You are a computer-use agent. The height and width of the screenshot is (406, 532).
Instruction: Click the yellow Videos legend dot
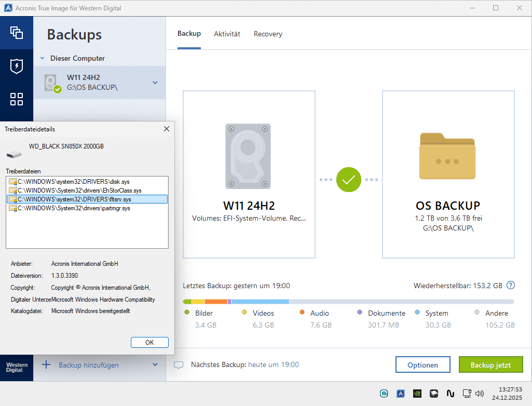tap(244, 313)
